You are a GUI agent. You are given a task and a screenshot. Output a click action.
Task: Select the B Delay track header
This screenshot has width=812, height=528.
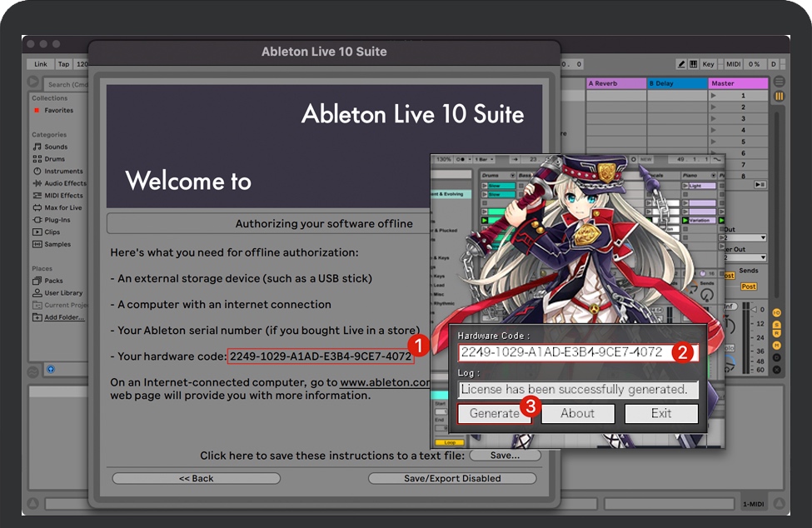677,83
